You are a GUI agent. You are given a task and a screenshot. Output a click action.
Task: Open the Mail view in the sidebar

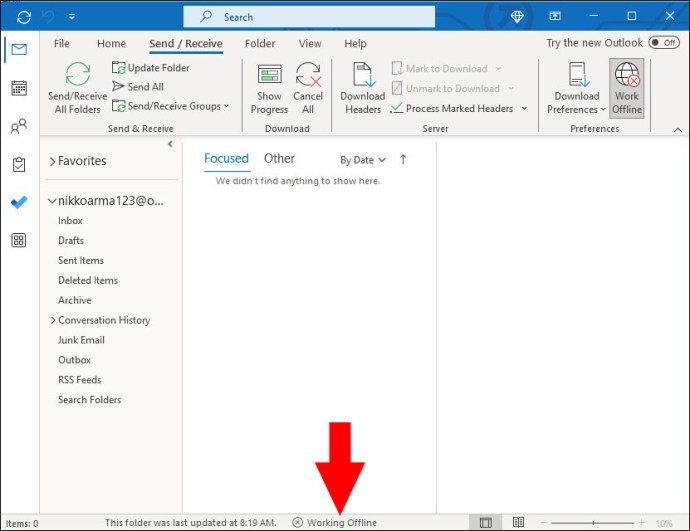19,49
